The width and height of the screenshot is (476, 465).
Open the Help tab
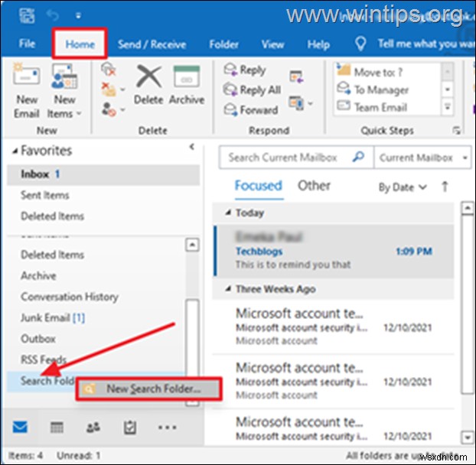point(318,44)
